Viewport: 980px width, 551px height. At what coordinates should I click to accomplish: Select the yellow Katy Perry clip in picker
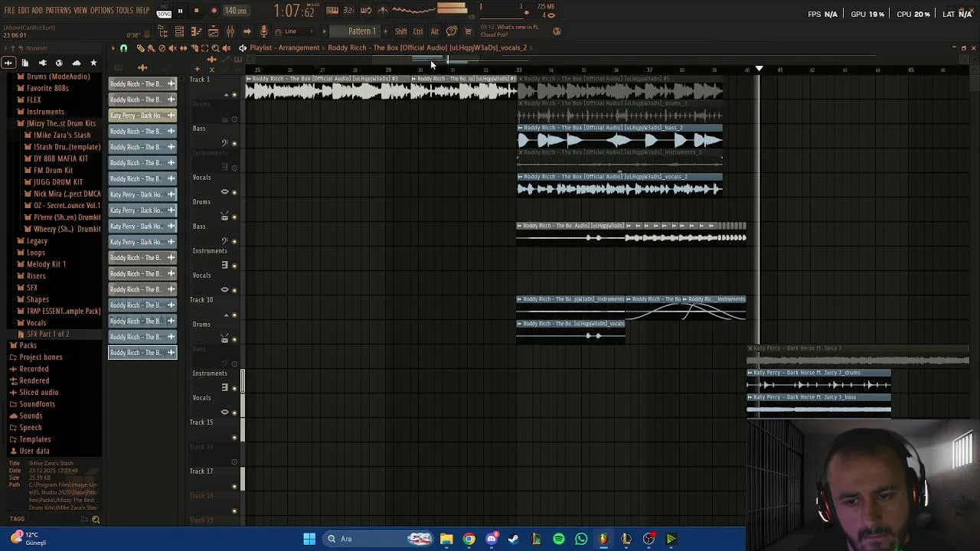(142, 116)
